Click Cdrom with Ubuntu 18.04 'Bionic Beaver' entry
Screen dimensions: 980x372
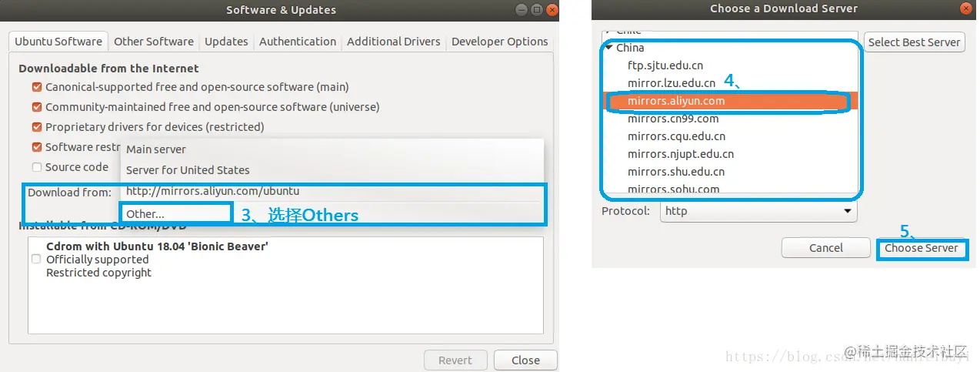157,246
